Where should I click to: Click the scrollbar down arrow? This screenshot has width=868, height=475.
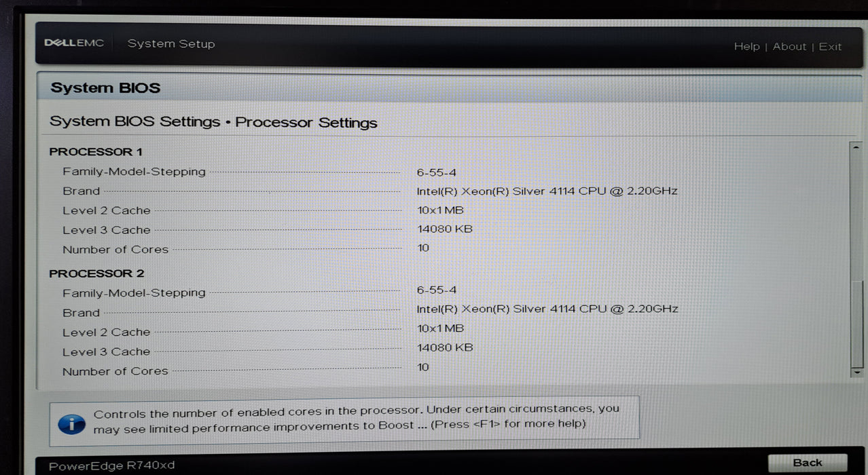[856, 372]
